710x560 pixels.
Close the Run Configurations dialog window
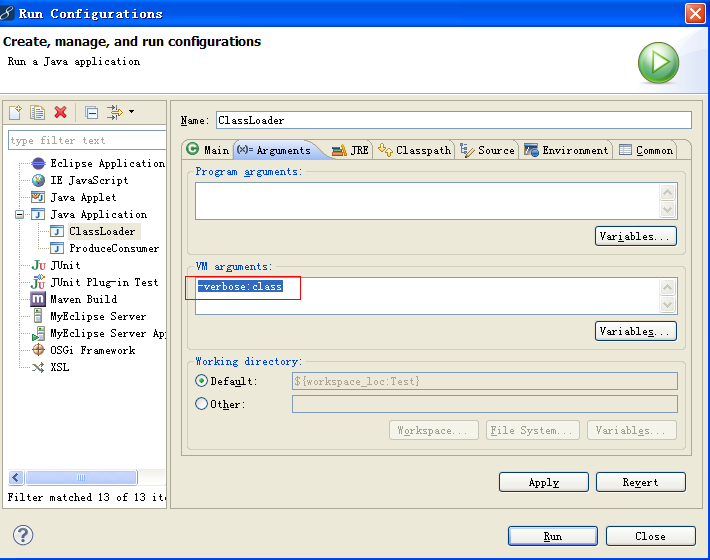pos(695,14)
